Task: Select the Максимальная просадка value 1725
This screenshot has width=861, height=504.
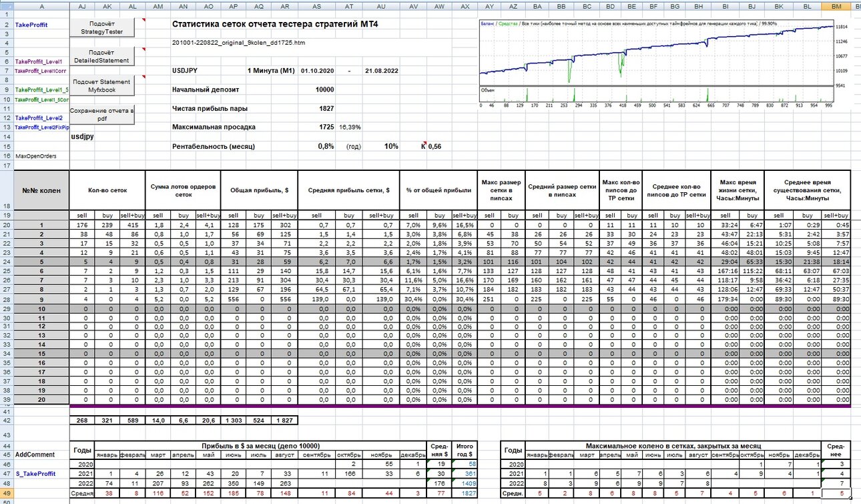Action: click(x=326, y=127)
